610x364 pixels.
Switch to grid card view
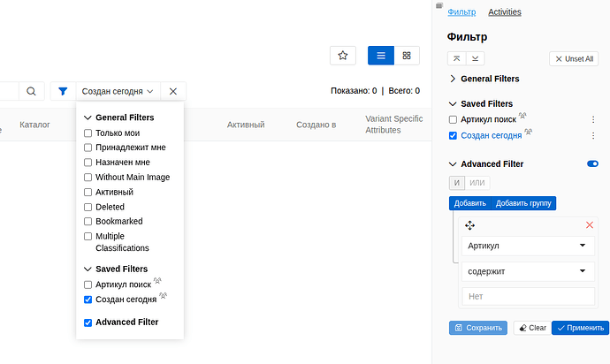coord(407,56)
